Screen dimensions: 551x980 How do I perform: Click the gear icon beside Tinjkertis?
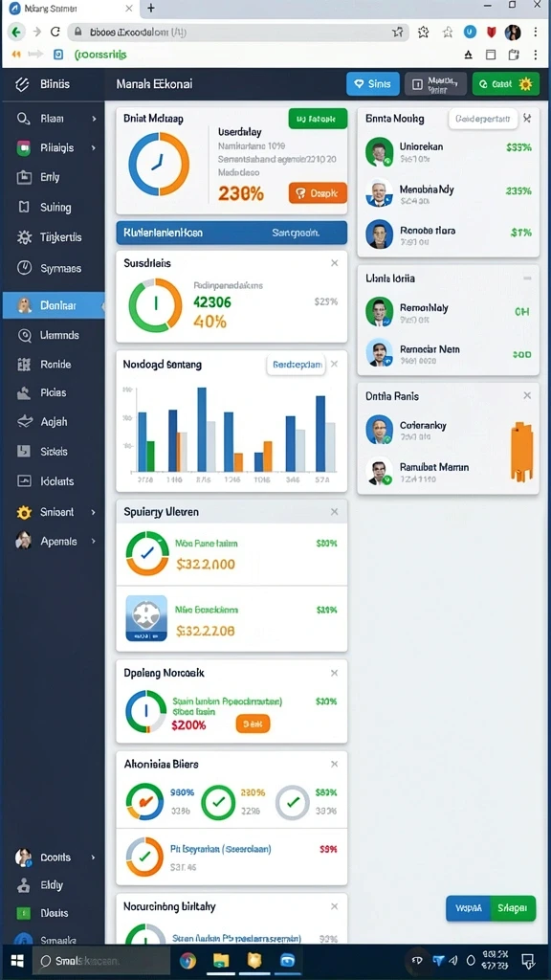[x=24, y=237]
